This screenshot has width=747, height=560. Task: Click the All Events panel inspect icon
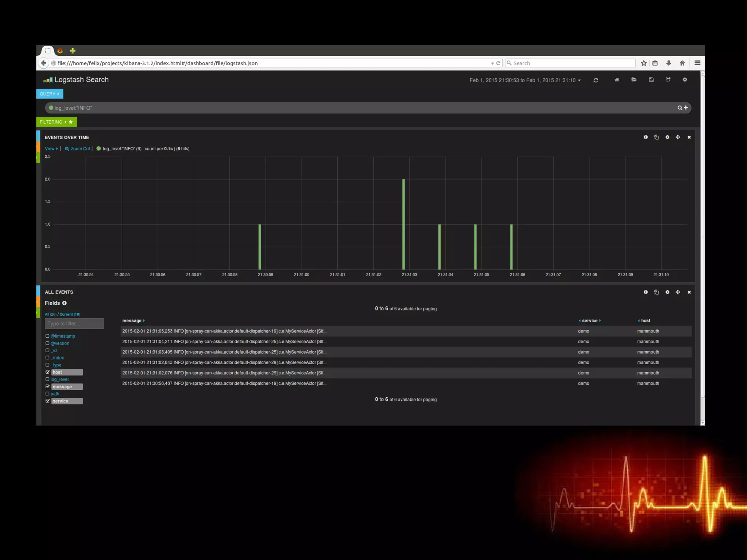point(646,292)
